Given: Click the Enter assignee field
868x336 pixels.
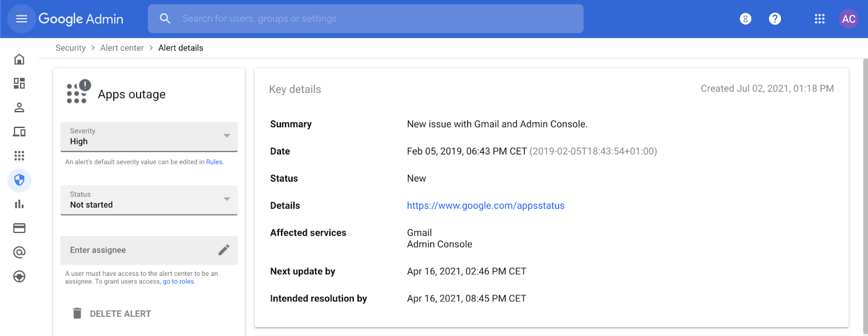Looking at the screenshot, I should pyautogui.click(x=149, y=250).
